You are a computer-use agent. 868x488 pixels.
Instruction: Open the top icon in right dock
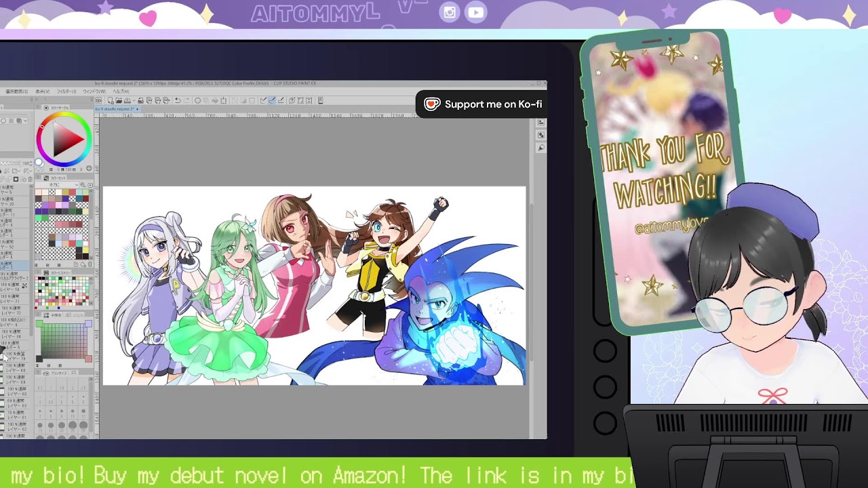pos(541,122)
